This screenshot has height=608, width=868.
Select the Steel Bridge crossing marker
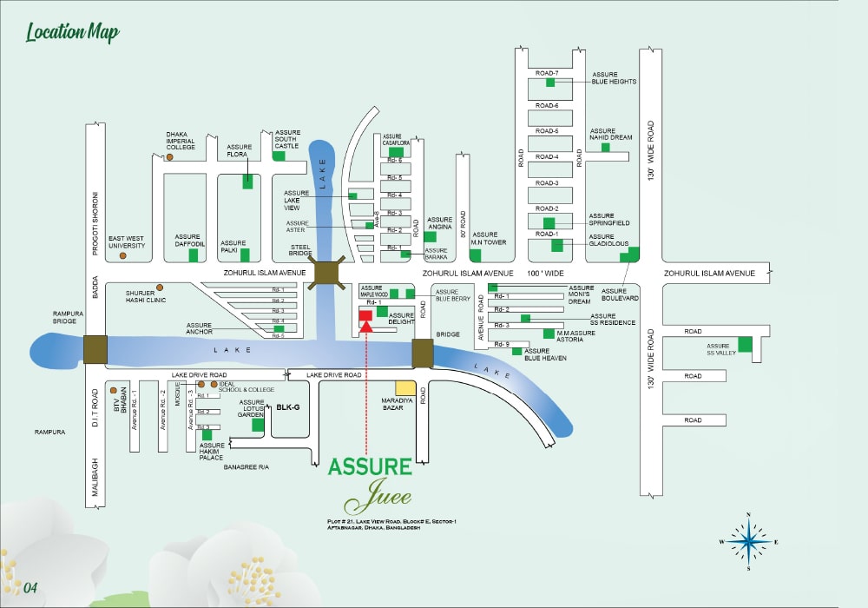click(x=326, y=273)
